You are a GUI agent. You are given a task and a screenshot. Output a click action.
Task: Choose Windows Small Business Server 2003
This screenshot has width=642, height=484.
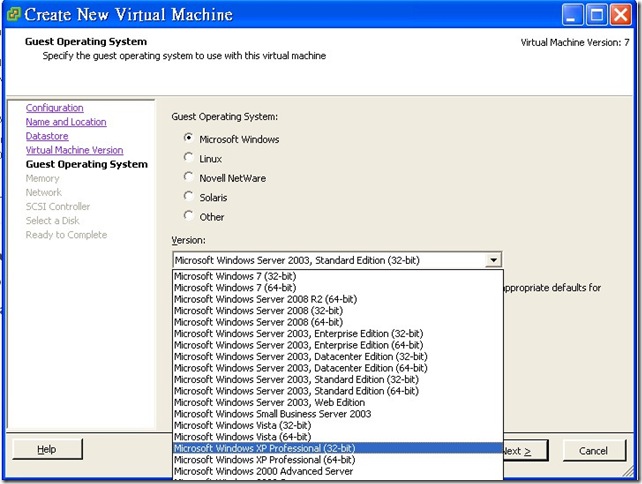tap(338, 414)
